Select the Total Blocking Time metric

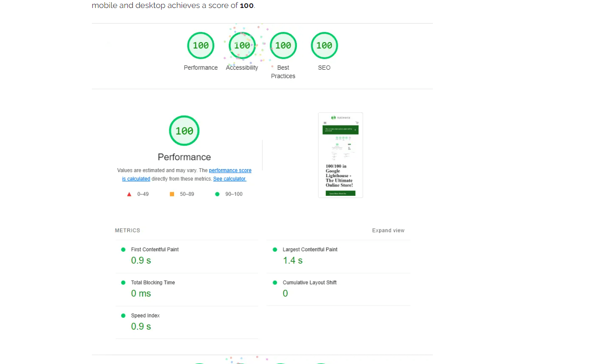pyautogui.click(x=153, y=283)
